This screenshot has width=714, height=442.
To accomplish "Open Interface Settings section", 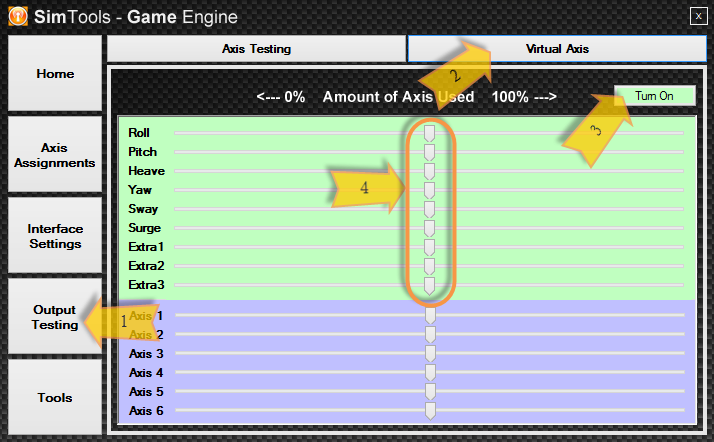I will (x=55, y=236).
